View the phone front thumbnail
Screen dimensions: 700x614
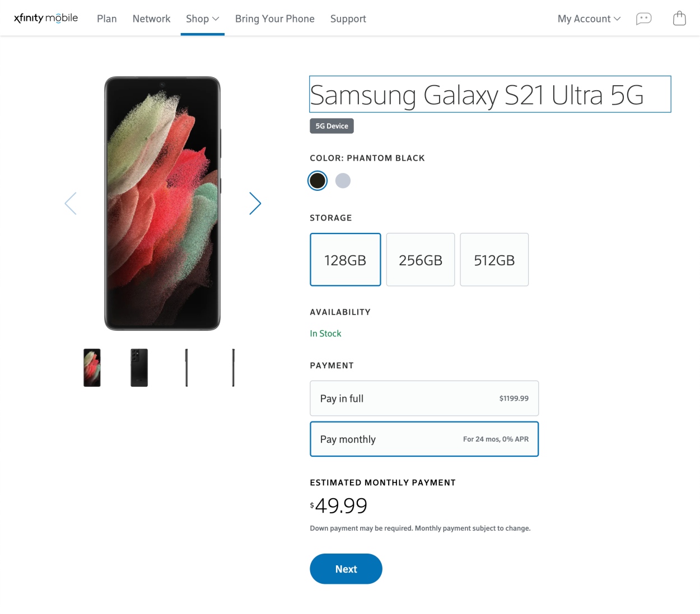pyautogui.click(x=92, y=368)
